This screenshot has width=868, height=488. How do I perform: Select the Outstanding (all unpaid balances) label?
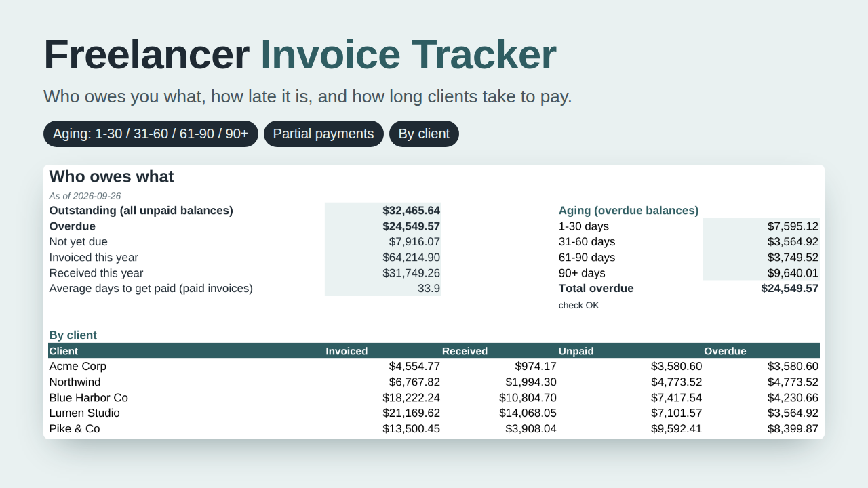141,211
